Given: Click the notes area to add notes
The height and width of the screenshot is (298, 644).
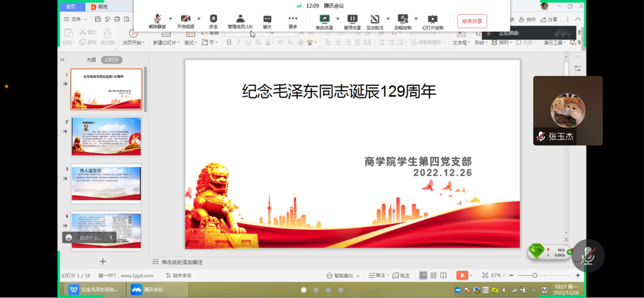Looking at the screenshot, I should coord(182,262).
